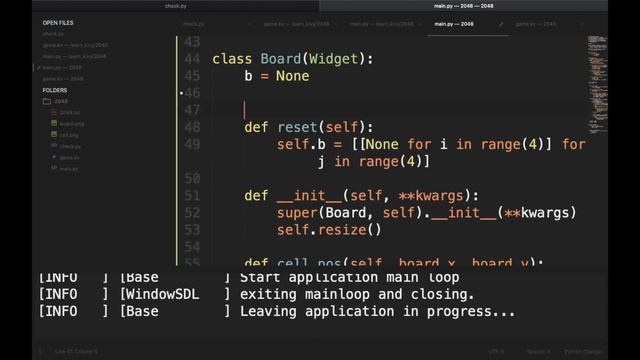The image size is (640, 360).
Task: Switch to the game.kv — 2048 tab
Action: coord(536,24)
